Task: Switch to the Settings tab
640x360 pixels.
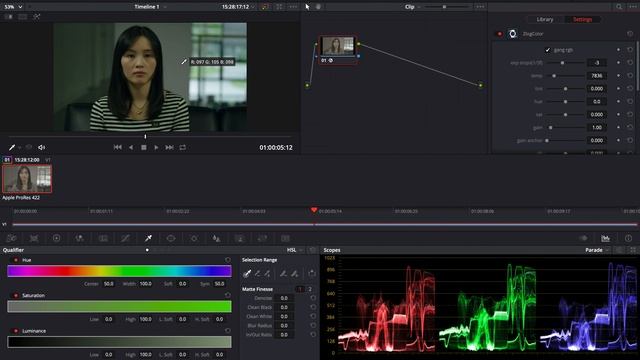Action: click(582, 20)
